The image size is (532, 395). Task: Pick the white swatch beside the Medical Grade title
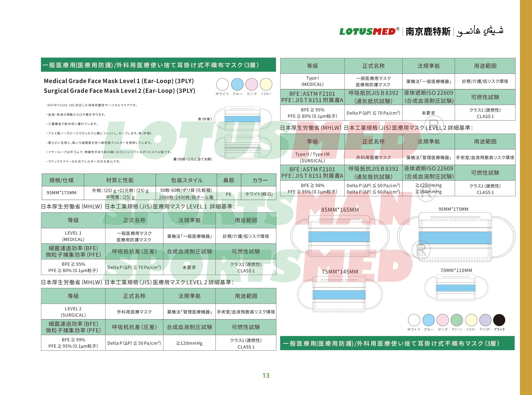(x=223, y=84)
